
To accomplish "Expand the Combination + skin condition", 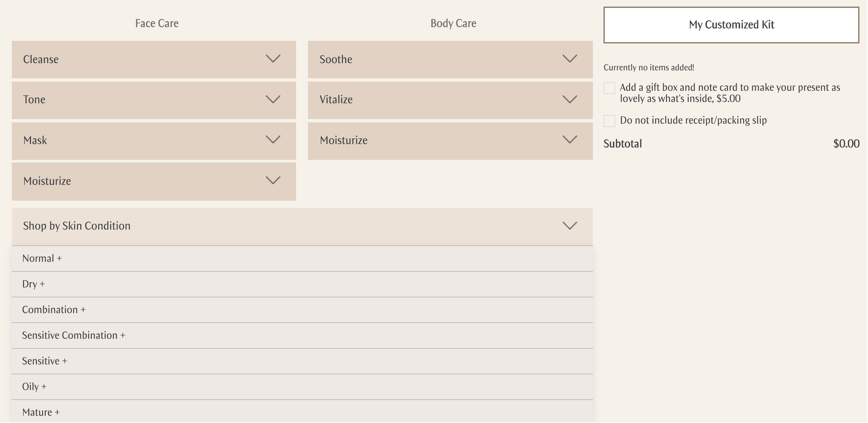I will pyautogui.click(x=302, y=310).
